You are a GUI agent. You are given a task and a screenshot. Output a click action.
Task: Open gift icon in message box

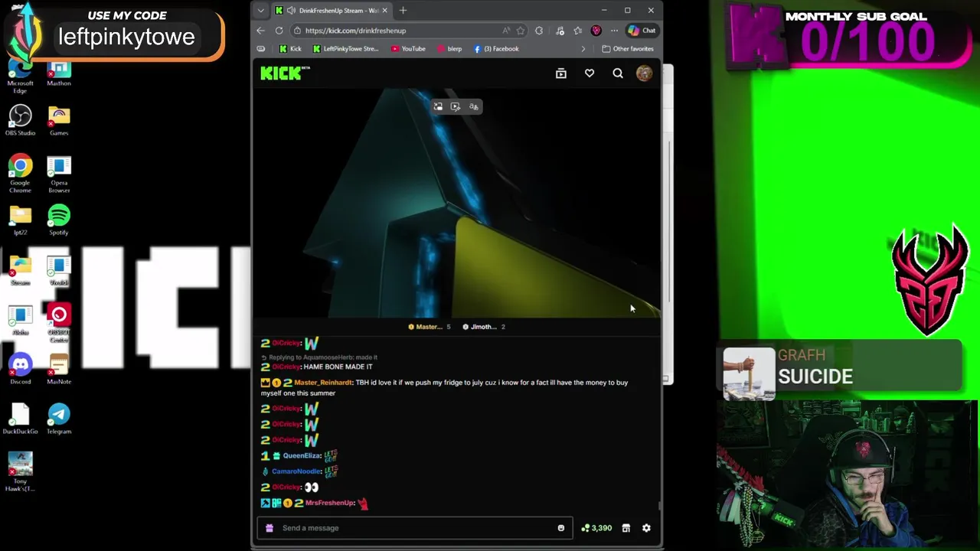pyautogui.click(x=269, y=528)
